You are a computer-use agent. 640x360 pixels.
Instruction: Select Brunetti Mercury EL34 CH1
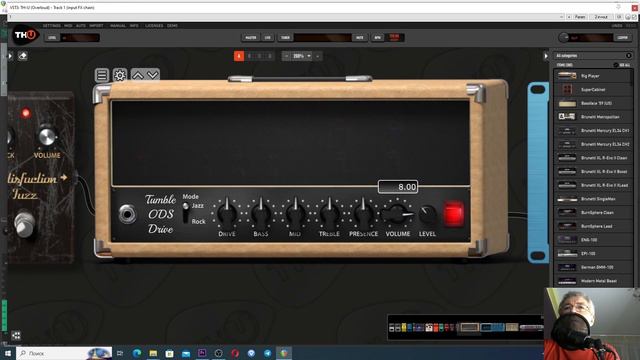(x=593, y=131)
